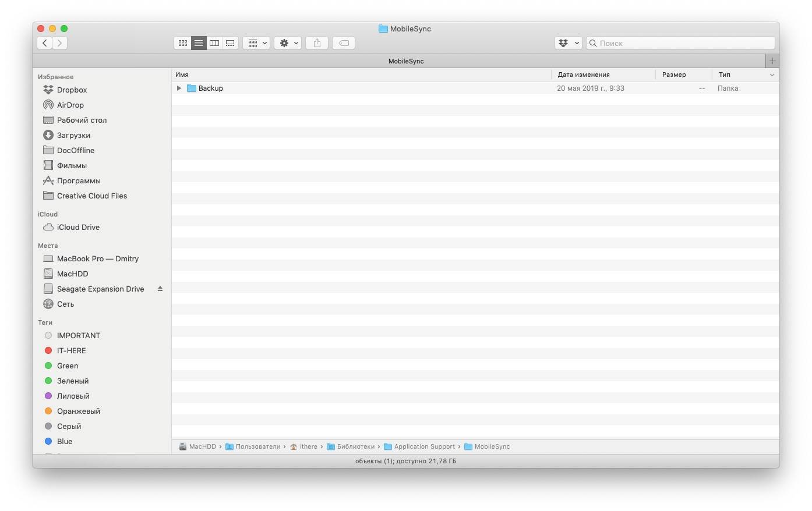Eject the Seagate Expansion Drive
The width and height of the screenshot is (812, 511).
click(160, 289)
